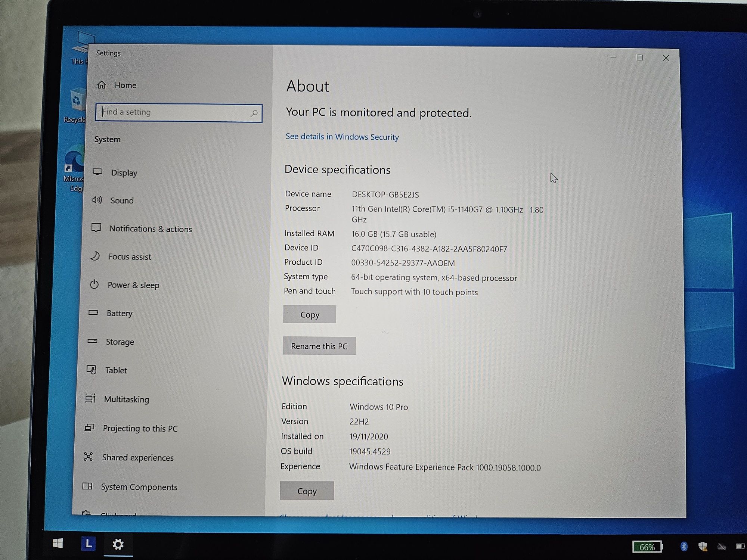
Task: Minimize the Settings window
Action: pyautogui.click(x=613, y=57)
